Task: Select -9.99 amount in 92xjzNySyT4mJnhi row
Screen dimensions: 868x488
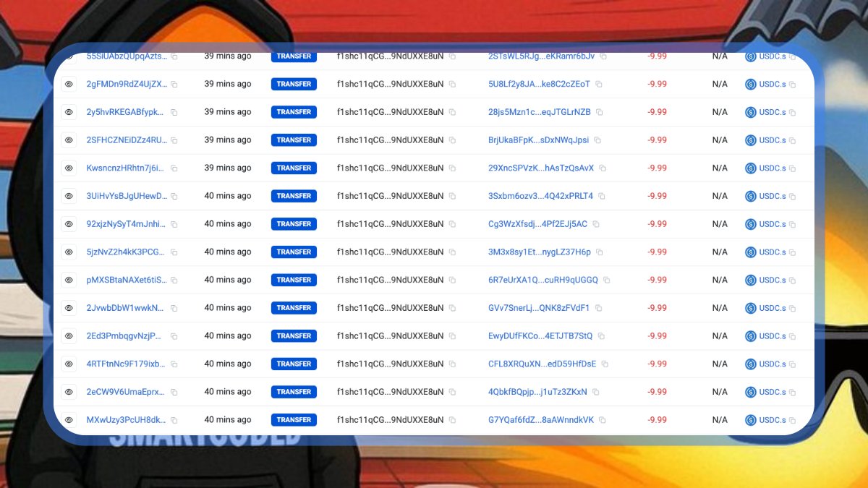Action: tap(657, 224)
